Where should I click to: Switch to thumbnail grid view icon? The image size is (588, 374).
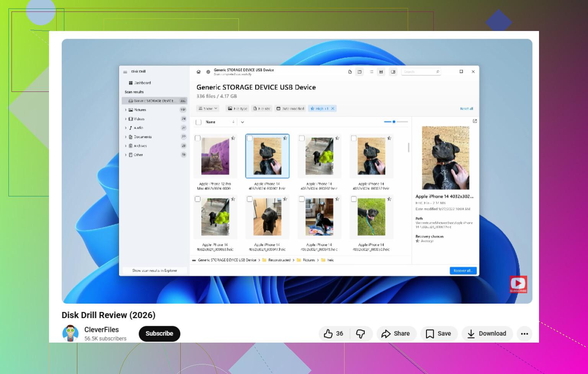coord(381,72)
